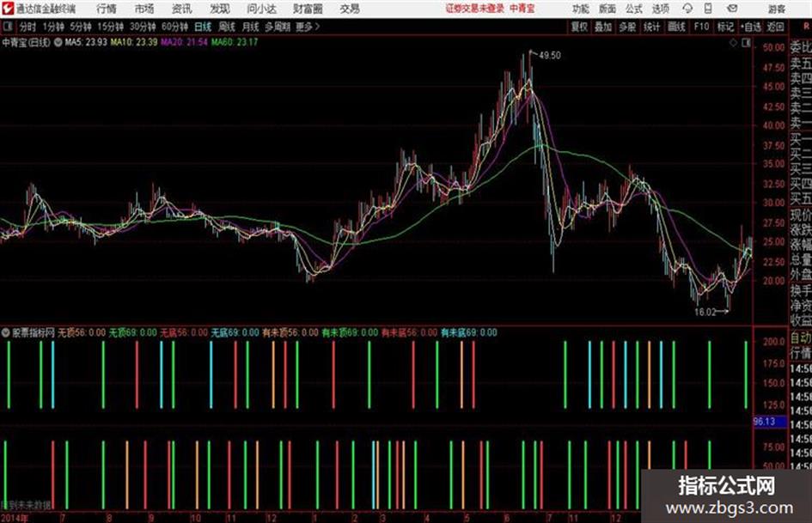Click the customer service headset icon
812x523 pixels.
(x=687, y=9)
